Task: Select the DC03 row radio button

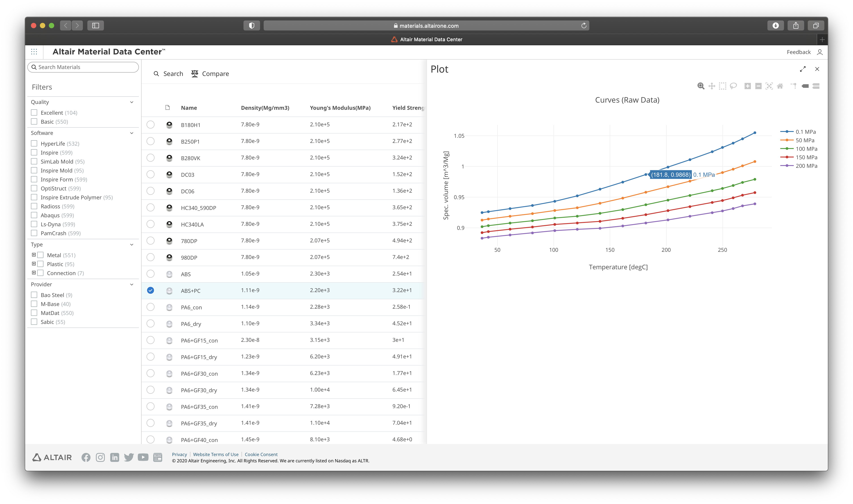Action: [x=151, y=174]
